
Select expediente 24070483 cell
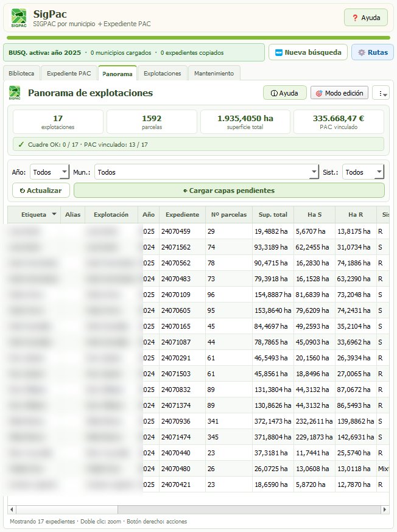(x=182, y=279)
